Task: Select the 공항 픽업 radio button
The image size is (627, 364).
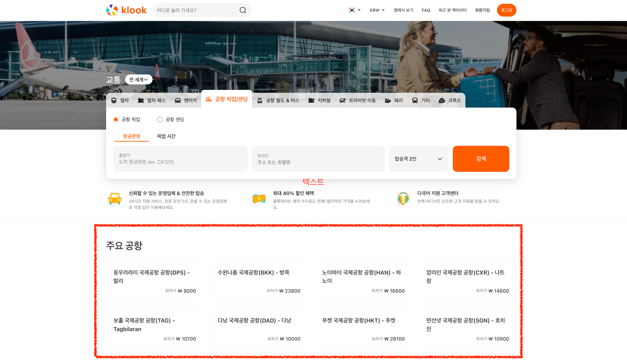Action: [x=116, y=119]
